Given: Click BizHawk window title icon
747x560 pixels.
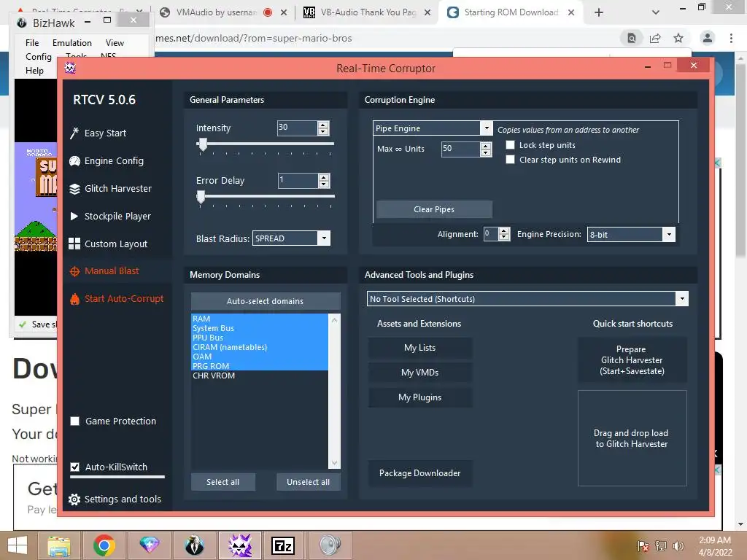Looking at the screenshot, I should tap(21, 23).
